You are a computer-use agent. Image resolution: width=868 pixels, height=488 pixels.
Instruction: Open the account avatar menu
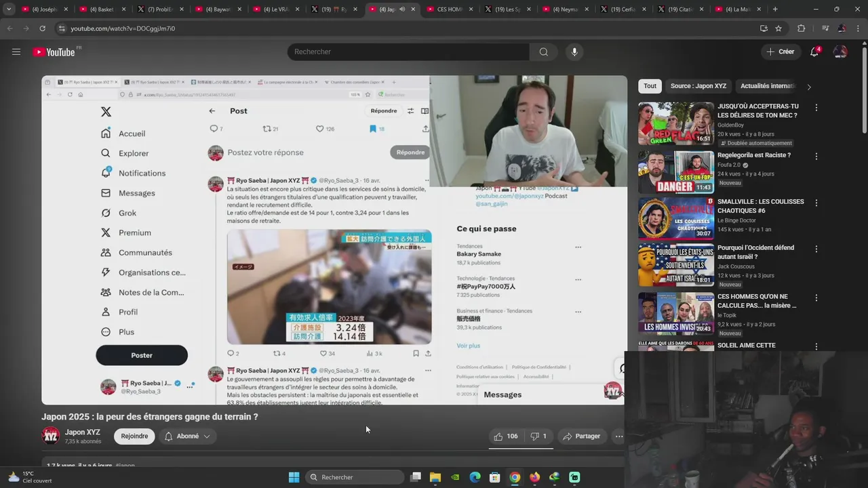point(840,52)
